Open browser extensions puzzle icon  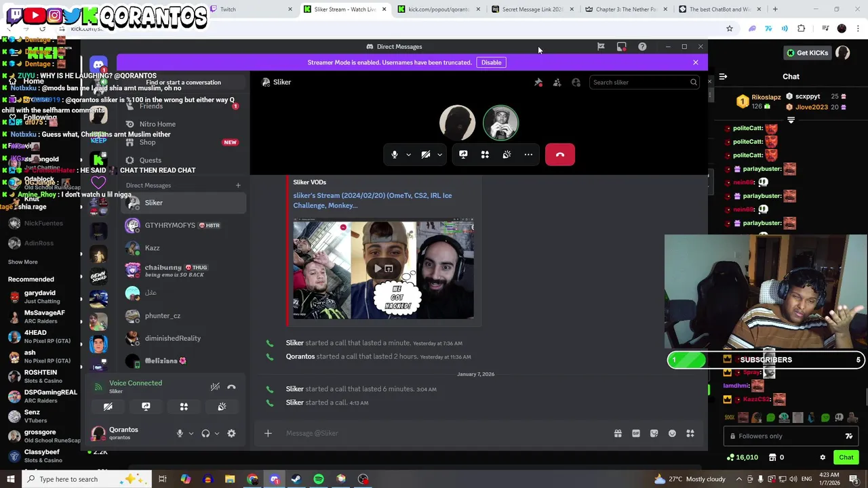coord(802,28)
